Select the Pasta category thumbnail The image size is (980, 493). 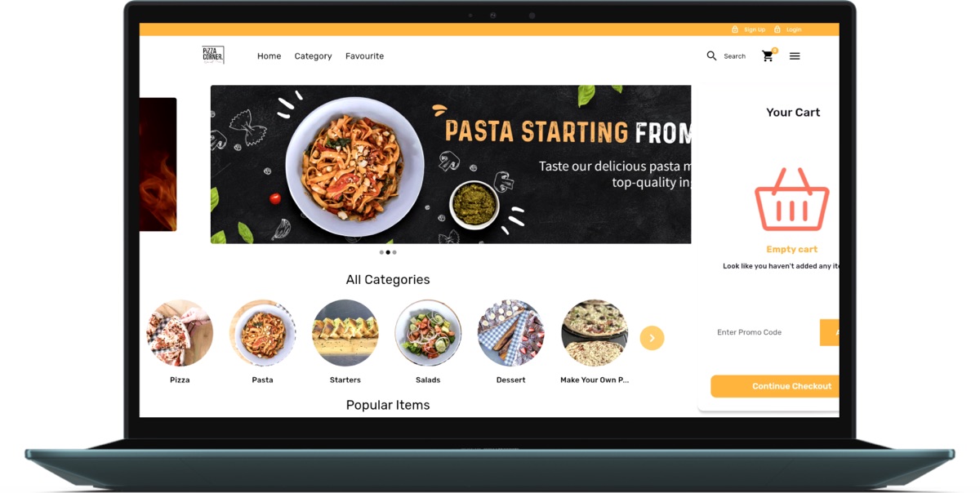pyautogui.click(x=262, y=333)
